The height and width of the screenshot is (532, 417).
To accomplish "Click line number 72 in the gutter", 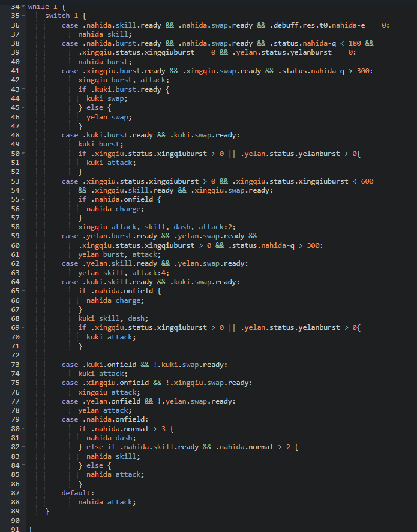I will pos(15,355).
